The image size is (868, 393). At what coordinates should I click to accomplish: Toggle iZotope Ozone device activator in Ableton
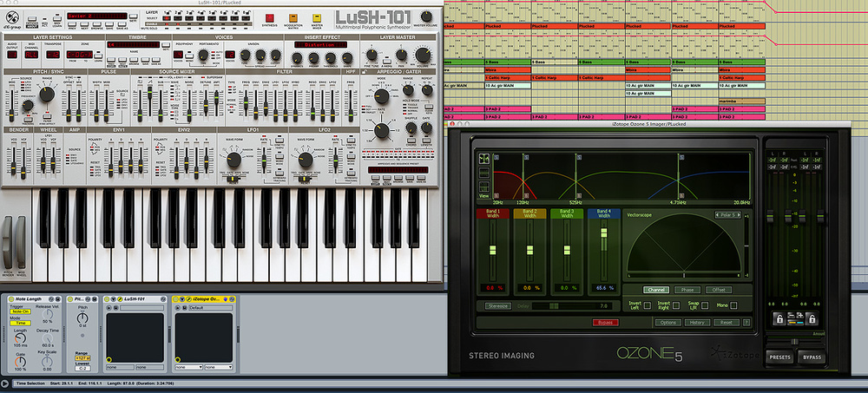(x=175, y=299)
